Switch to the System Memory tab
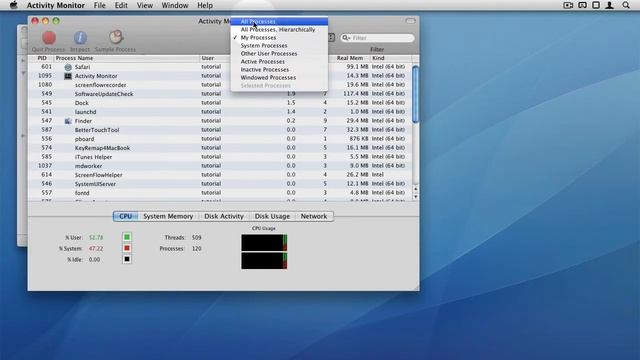This screenshot has height=360, width=640. (168, 216)
